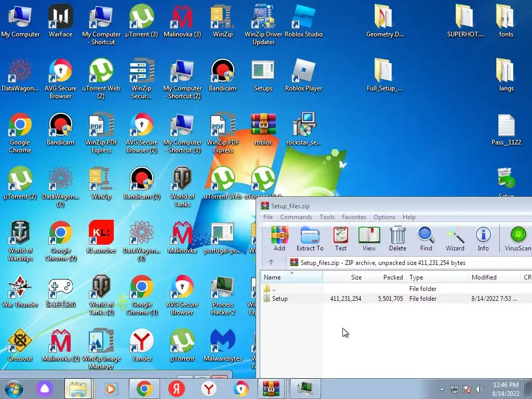Select the Yandex desktop icon
Viewport: 532px width, 399px height.
[142, 345]
